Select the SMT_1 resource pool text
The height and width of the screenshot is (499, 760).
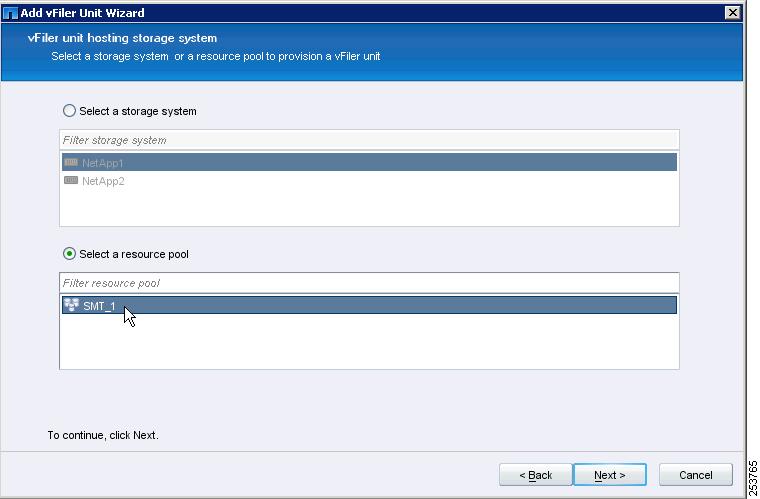point(99,306)
